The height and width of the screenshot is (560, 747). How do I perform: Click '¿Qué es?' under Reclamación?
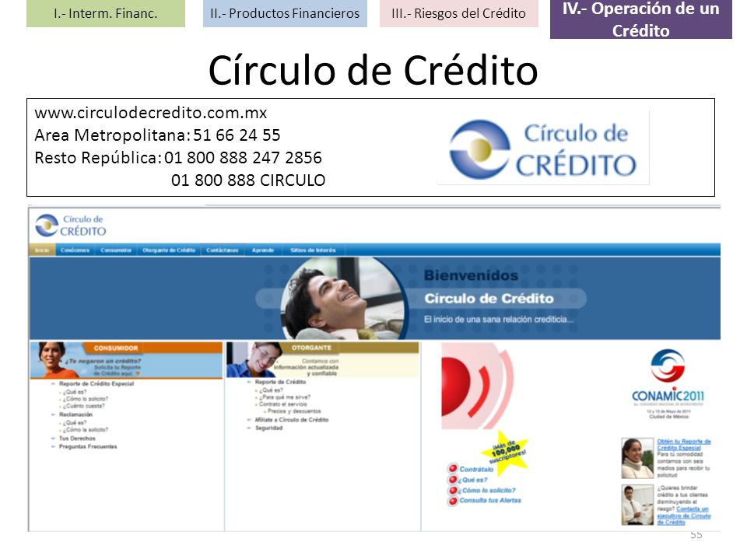click(x=76, y=422)
